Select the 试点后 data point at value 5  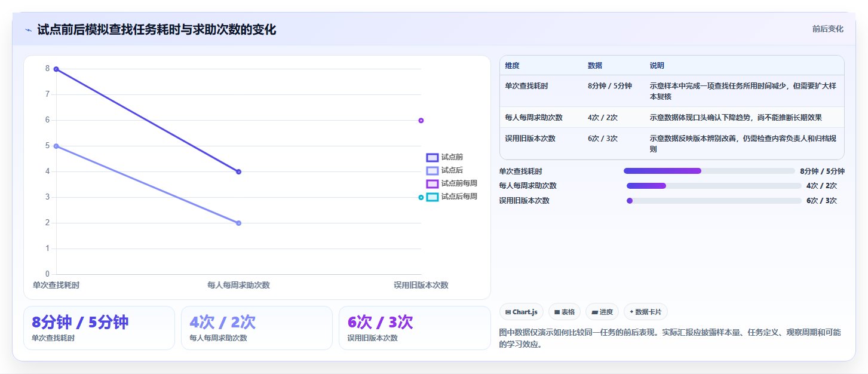point(56,146)
